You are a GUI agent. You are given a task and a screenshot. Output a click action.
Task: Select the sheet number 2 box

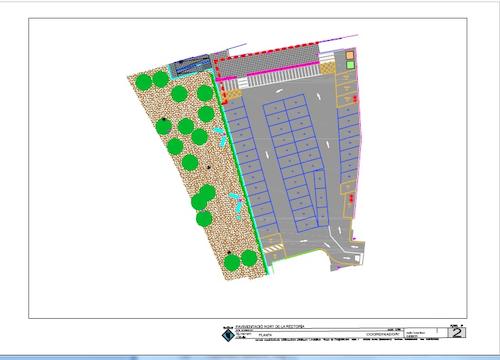pos(456,333)
